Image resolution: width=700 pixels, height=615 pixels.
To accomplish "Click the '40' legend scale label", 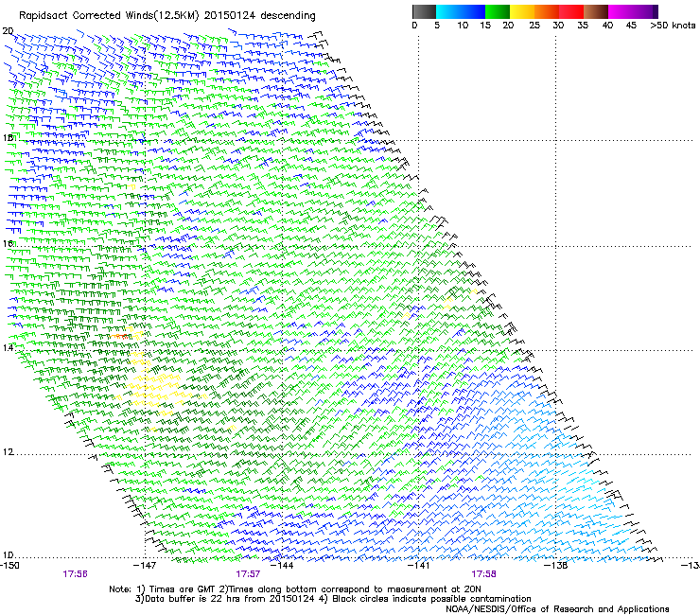I will click(x=607, y=25).
